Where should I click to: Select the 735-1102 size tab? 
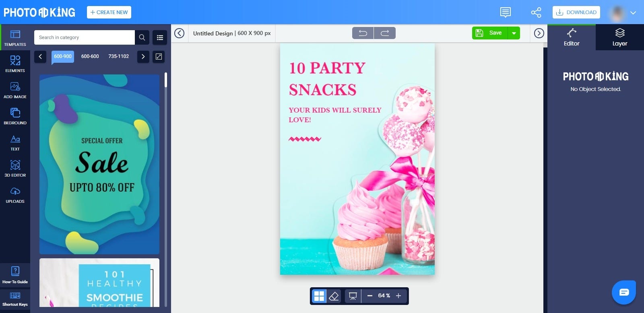click(x=119, y=56)
